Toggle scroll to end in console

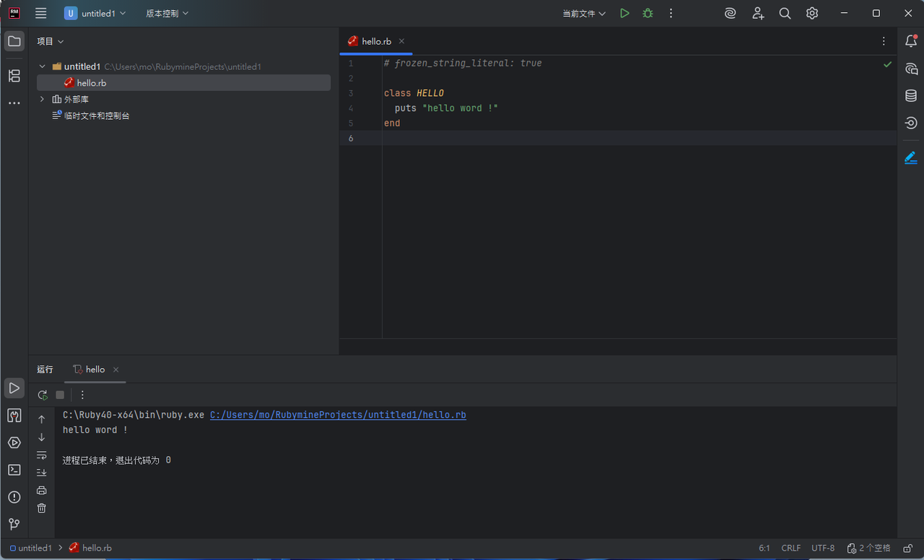(42, 473)
